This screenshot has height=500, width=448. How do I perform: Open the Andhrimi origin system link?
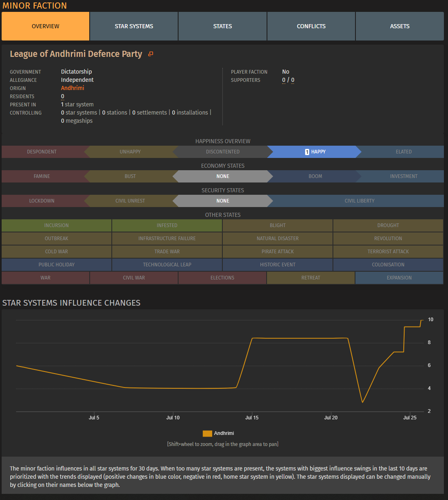pyautogui.click(x=72, y=88)
